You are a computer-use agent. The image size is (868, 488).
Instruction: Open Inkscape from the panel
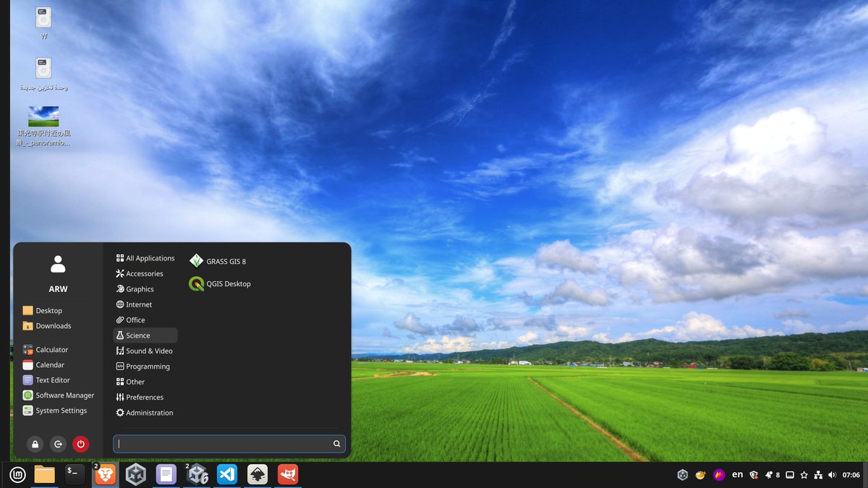coord(258,475)
